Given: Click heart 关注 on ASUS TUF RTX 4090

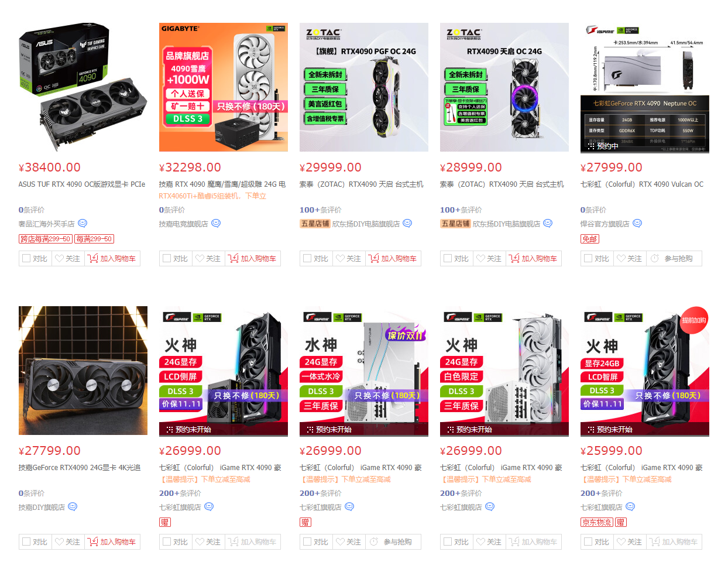Looking at the screenshot, I should click(x=68, y=258).
